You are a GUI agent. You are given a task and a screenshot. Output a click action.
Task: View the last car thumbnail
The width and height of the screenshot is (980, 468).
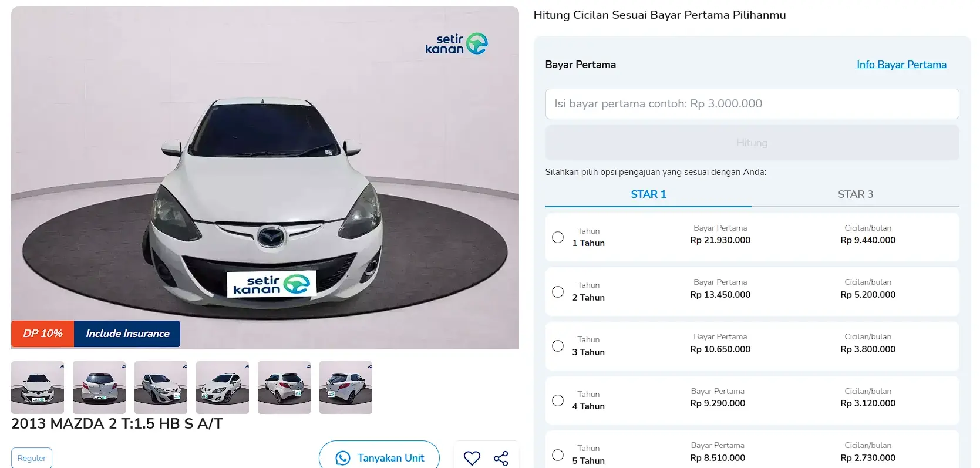[346, 388]
